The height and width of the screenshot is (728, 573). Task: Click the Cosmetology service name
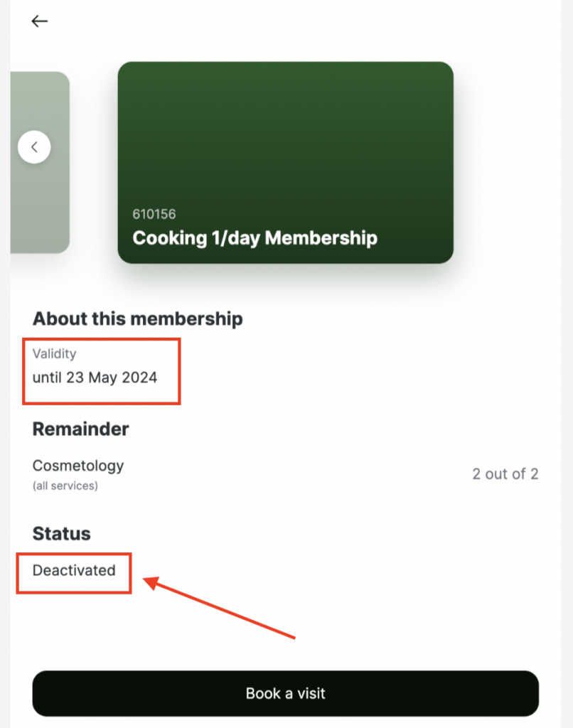coord(78,466)
